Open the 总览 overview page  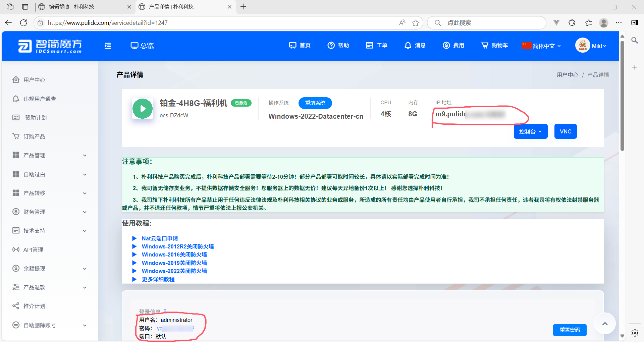pos(142,46)
